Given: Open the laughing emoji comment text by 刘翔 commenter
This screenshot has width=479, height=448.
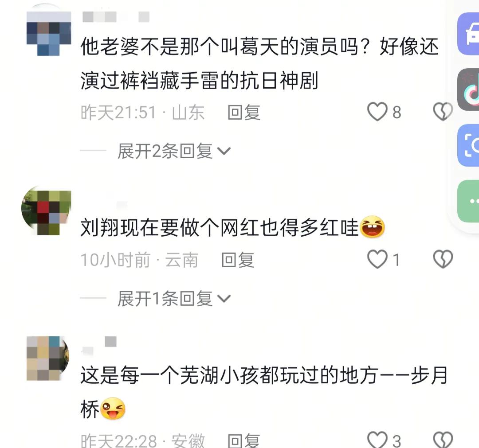Looking at the screenshot, I should pyautogui.click(x=232, y=227).
